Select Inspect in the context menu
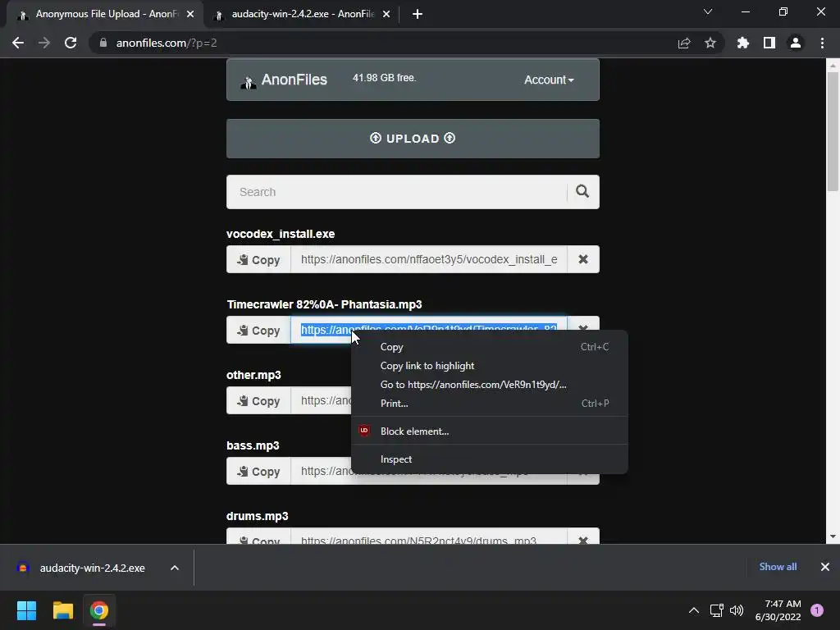 [490, 459]
